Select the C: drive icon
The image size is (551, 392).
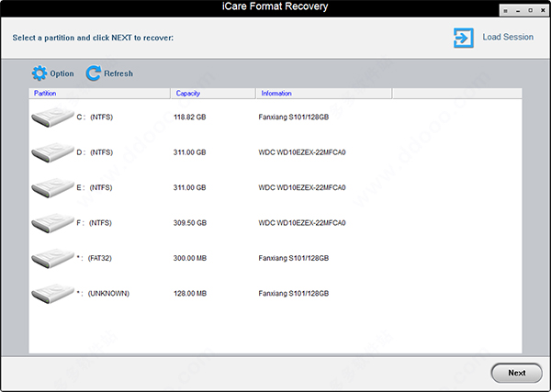pyautogui.click(x=52, y=118)
